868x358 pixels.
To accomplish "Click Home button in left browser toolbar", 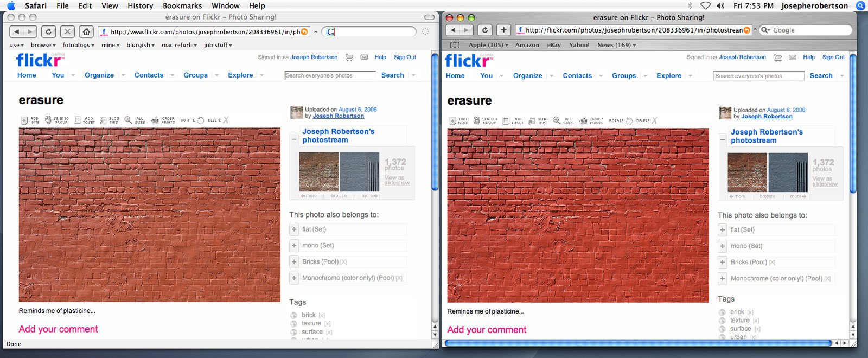I will [x=86, y=31].
